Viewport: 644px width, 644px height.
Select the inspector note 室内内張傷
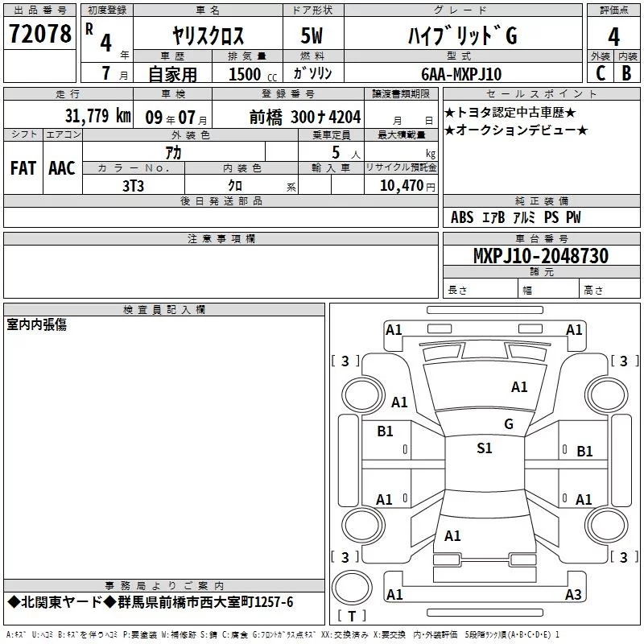36,324
